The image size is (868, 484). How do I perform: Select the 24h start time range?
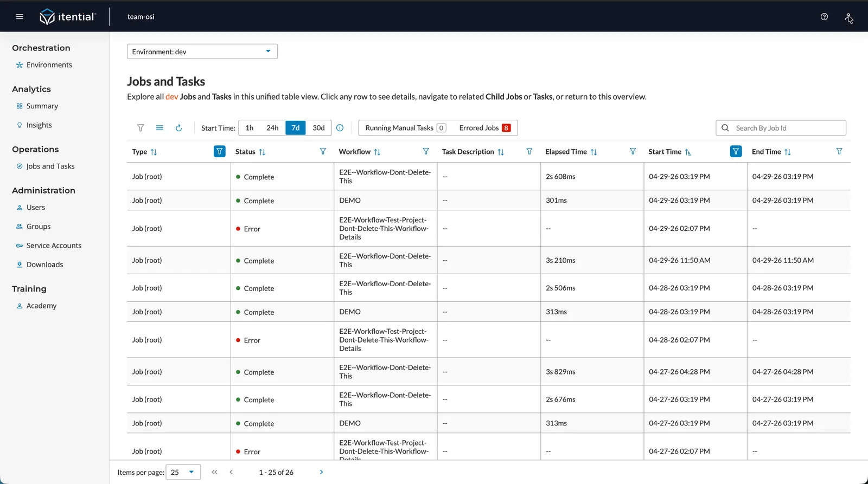point(272,128)
